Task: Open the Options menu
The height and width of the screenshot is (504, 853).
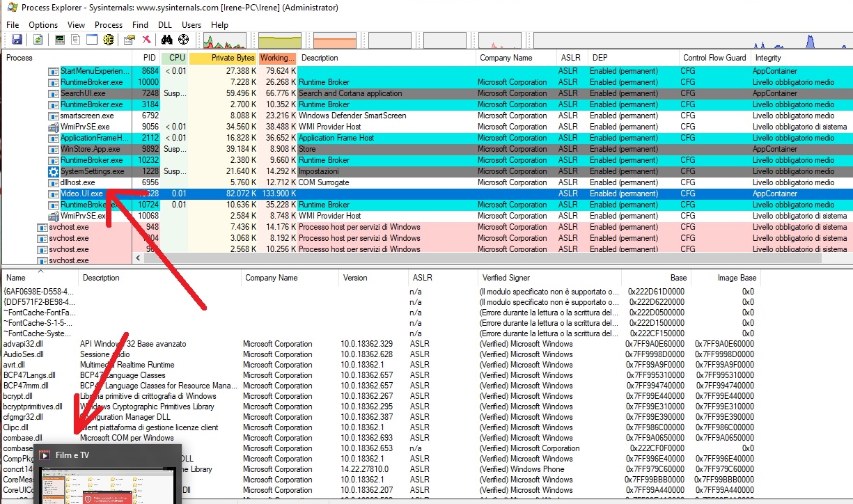Action: tap(43, 25)
